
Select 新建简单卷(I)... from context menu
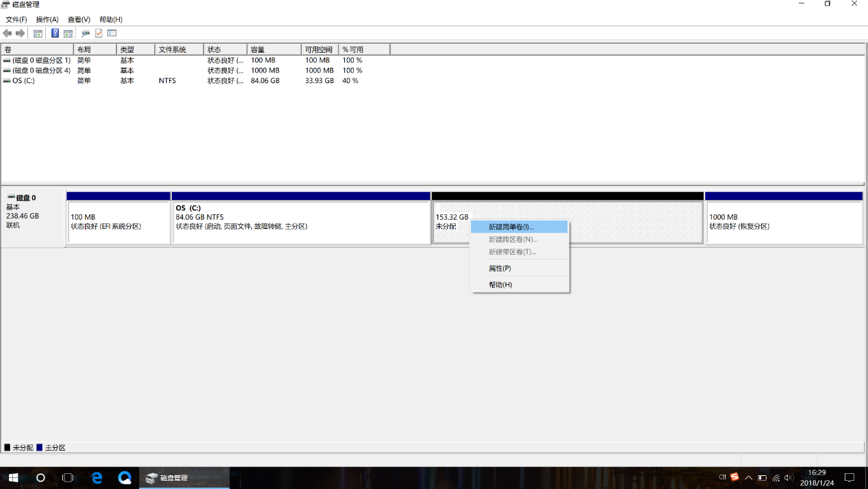tap(511, 227)
